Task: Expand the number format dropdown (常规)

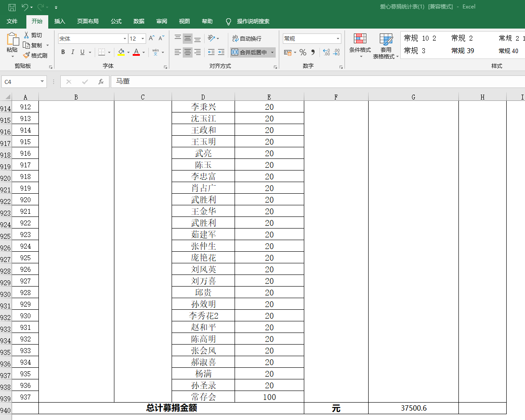Action: point(337,39)
